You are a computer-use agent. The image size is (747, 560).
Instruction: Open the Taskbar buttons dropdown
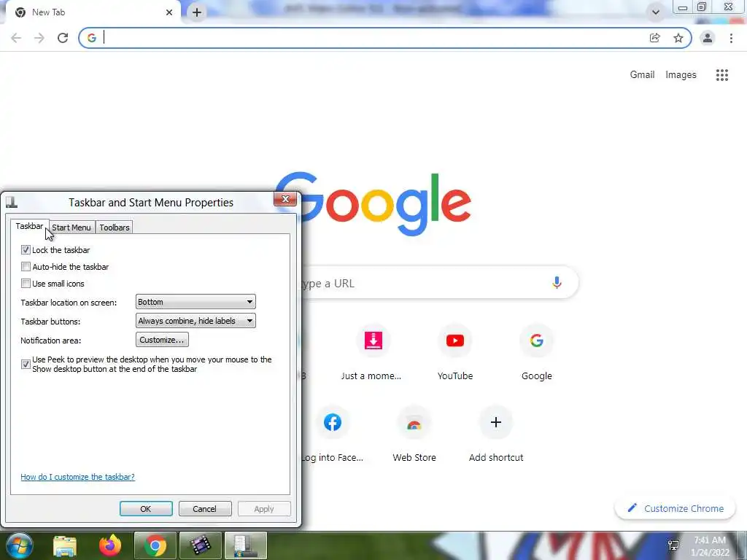(x=196, y=321)
